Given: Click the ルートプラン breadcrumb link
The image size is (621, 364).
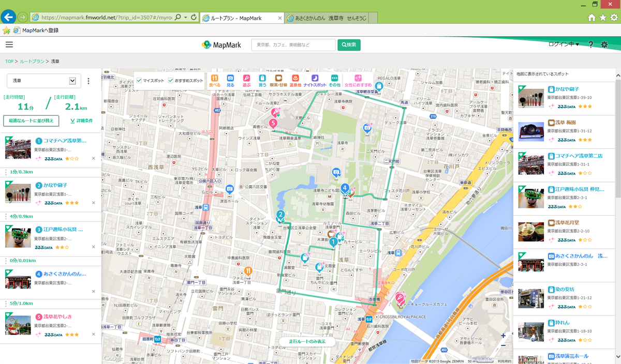Looking at the screenshot, I should pos(32,62).
